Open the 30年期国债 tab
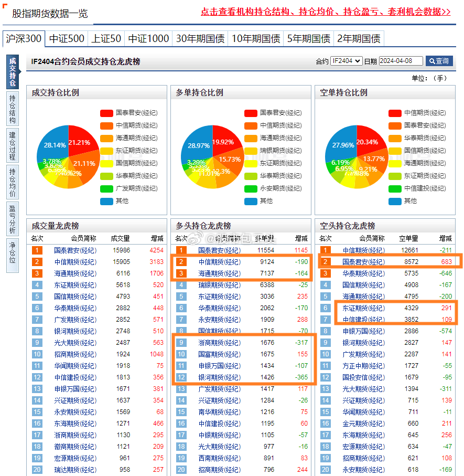The width and height of the screenshot is (464, 476). 200,38
